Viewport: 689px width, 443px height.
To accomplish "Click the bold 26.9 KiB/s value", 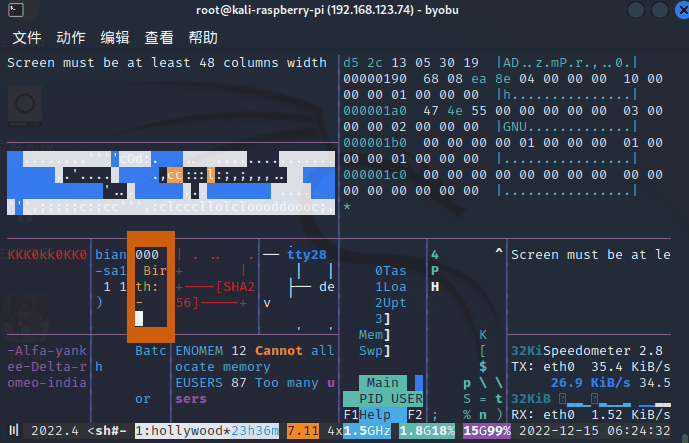I will [x=591, y=383].
